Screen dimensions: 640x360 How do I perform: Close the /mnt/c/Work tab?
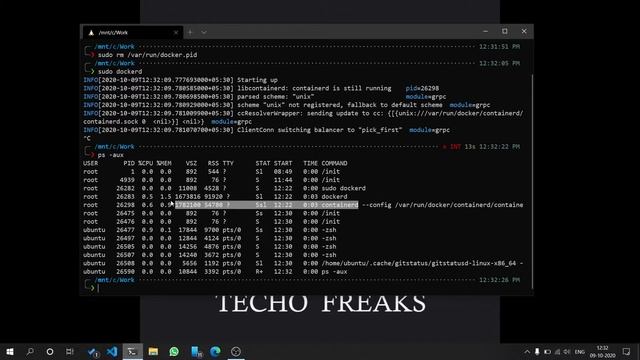(176, 33)
